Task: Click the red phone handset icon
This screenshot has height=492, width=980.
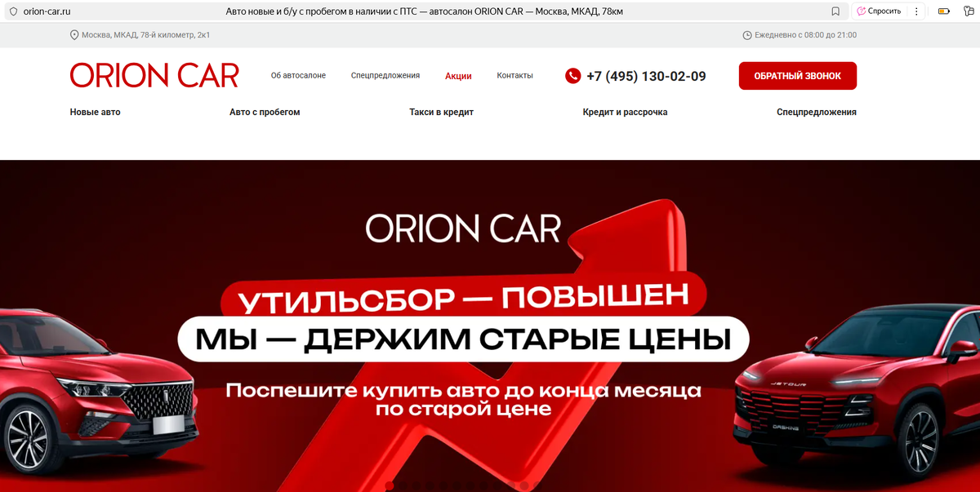Action: 573,76
